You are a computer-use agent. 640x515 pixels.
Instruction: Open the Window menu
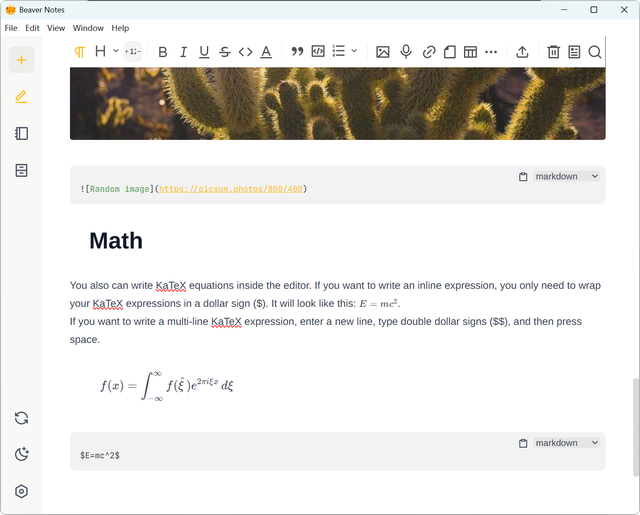click(x=88, y=28)
